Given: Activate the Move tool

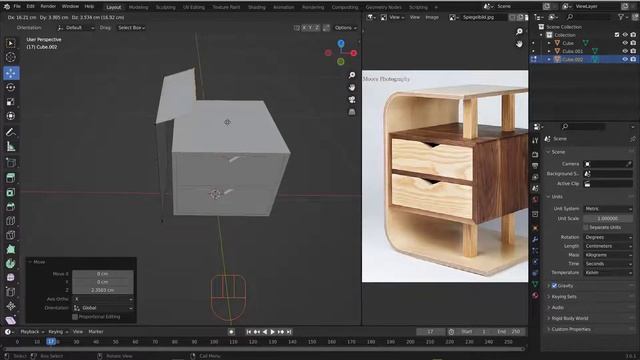Looking at the screenshot, I should click(11, 73).
